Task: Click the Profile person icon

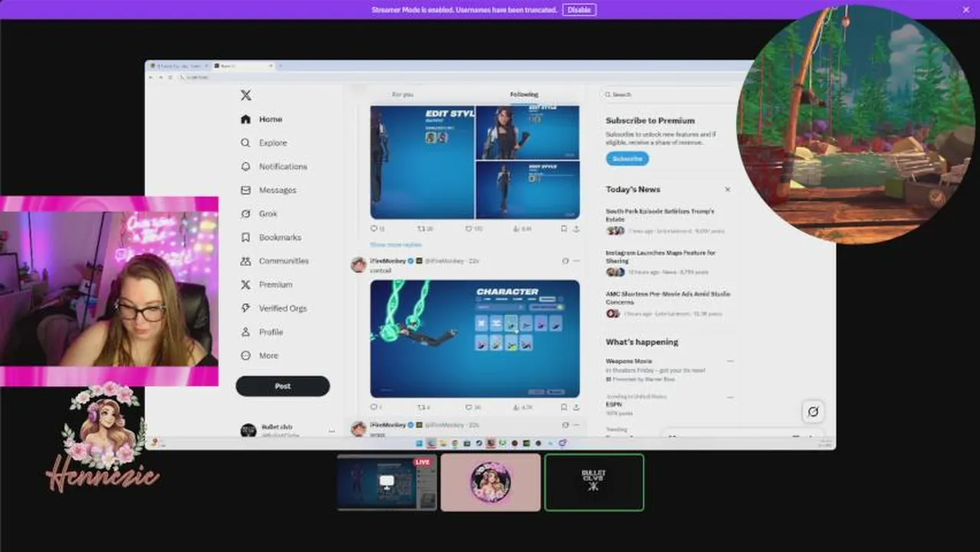Action: 245,332
